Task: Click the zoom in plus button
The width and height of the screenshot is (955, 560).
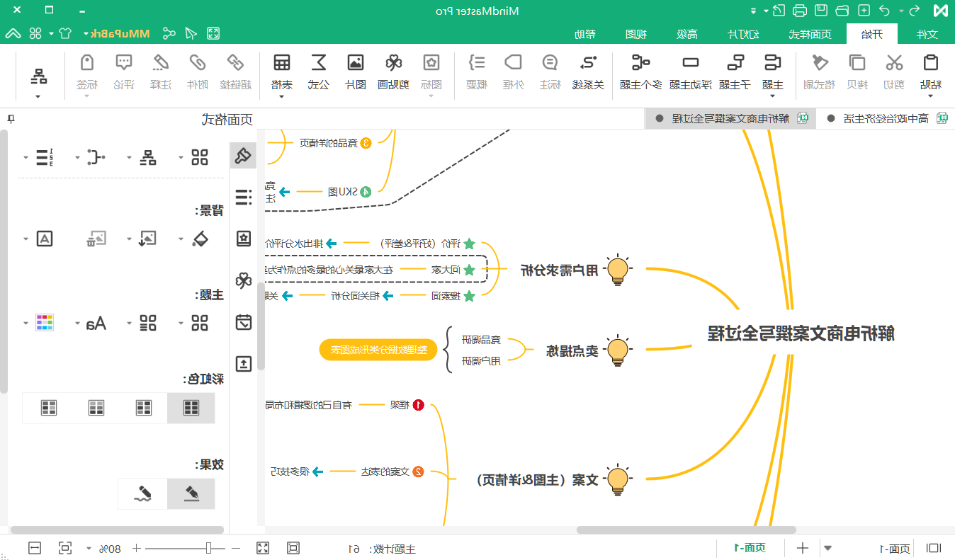Action: [x=137, y=548]
